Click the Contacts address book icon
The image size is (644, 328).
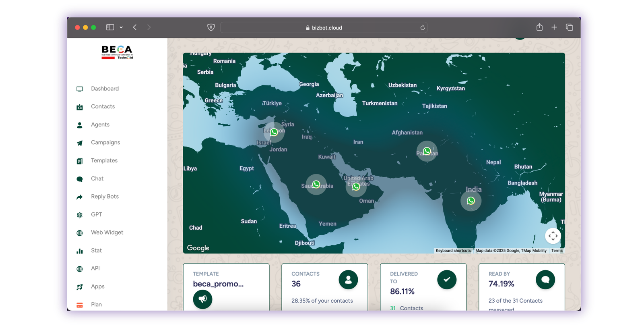[x=80, y=107]
